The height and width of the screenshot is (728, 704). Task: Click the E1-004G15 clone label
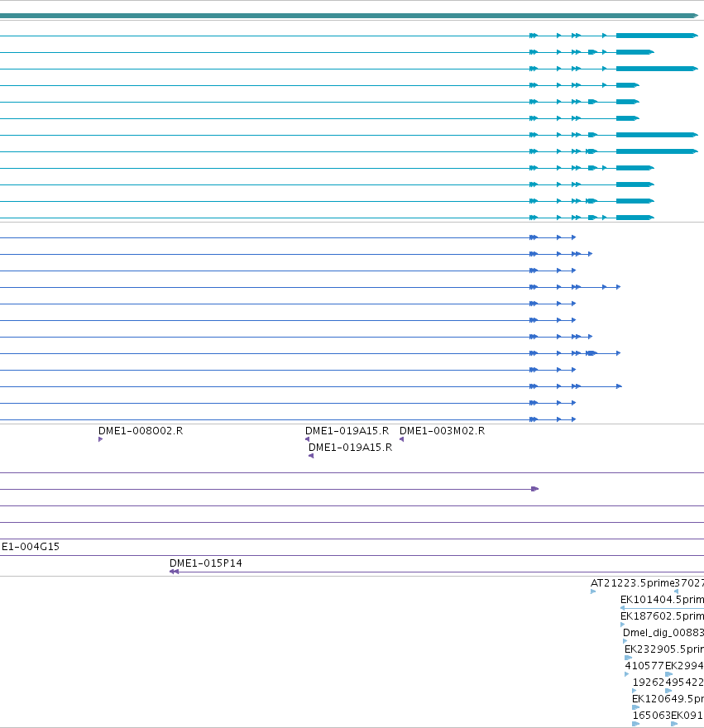pos(31,547)
